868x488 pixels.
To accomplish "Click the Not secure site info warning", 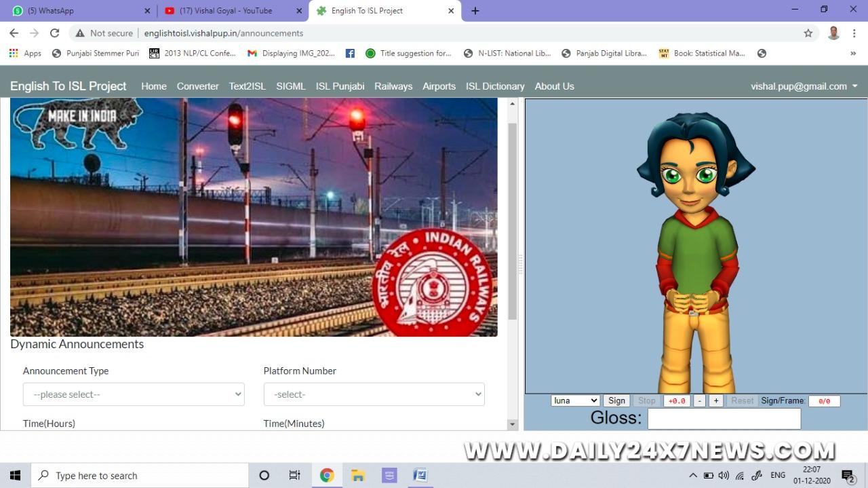I will click(x=104, y=33).
